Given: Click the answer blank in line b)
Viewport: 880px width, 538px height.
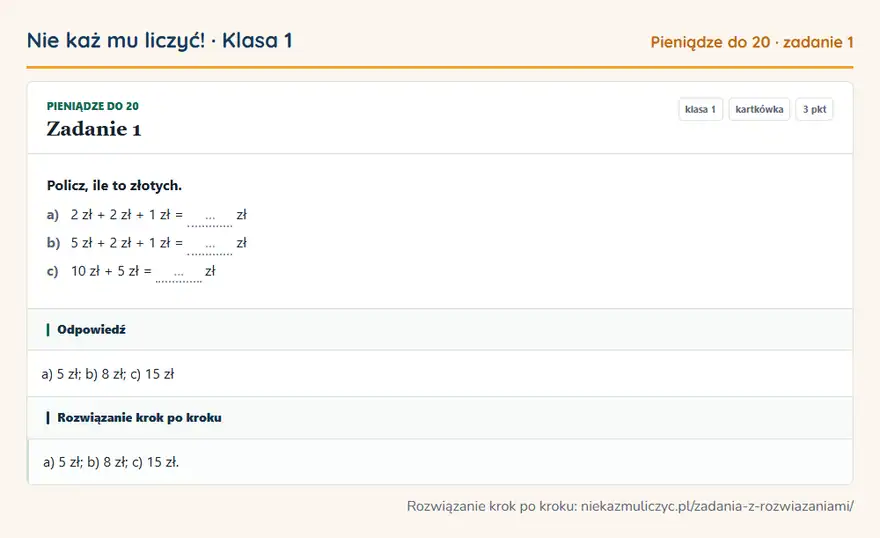Looking at the screenshot, I should [x=209, y=245].
